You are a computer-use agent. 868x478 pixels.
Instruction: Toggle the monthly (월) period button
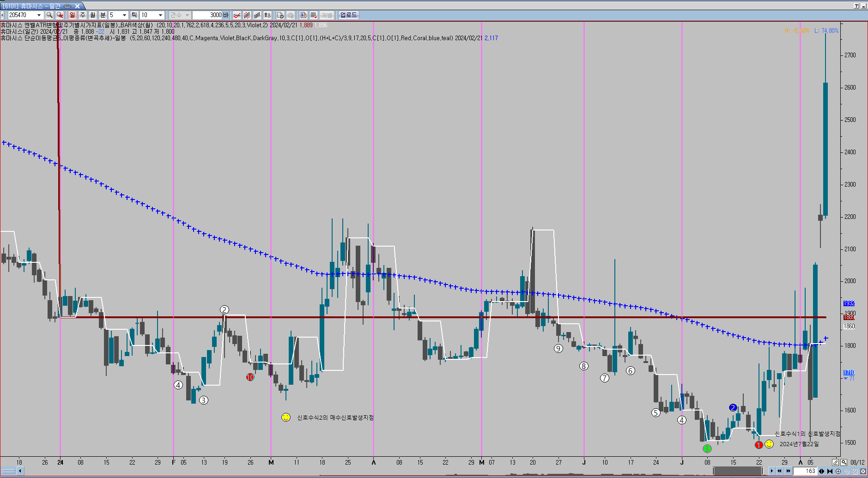tap(93, 15)
